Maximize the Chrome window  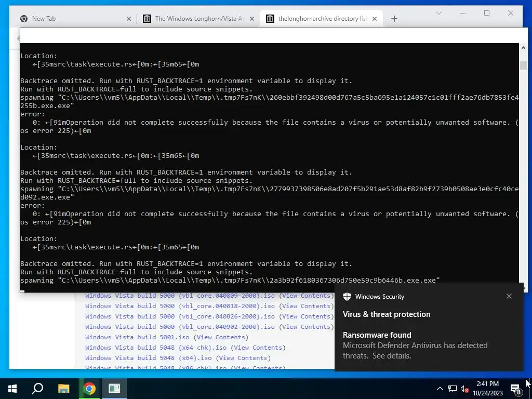tap(487, 13)
